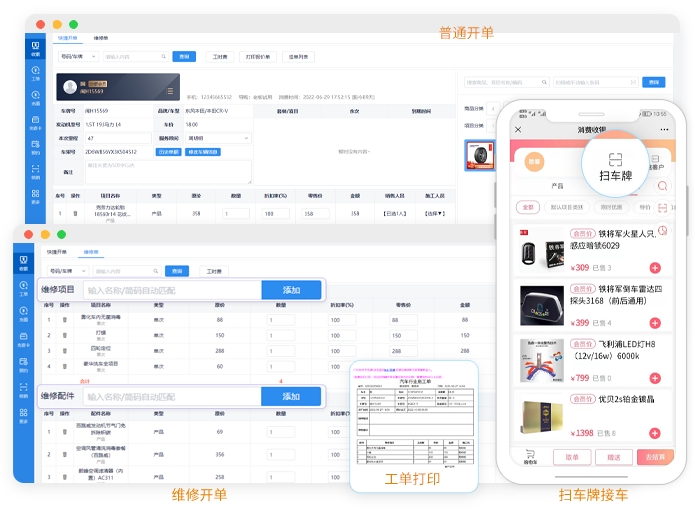Viewport: 695px width, 512px height.
Task: Click mileage field showing 47
Action: [118, 138]
